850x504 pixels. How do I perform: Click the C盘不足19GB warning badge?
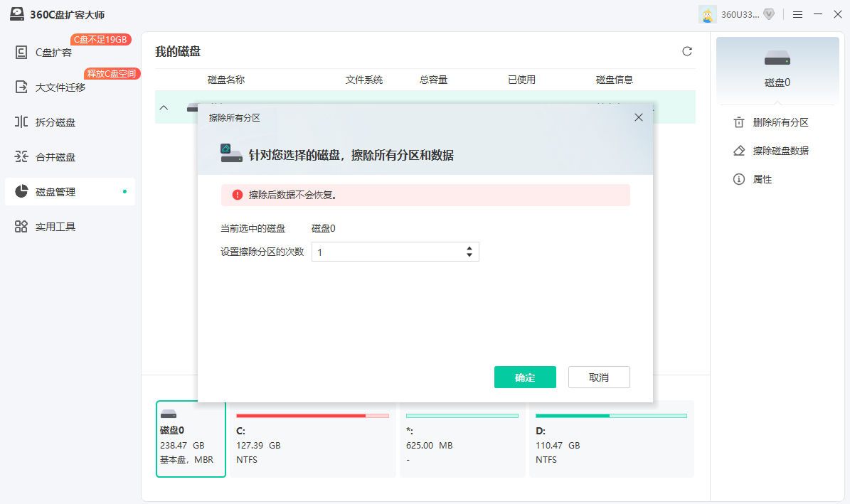pyautogui.click(x=101, y=40)
